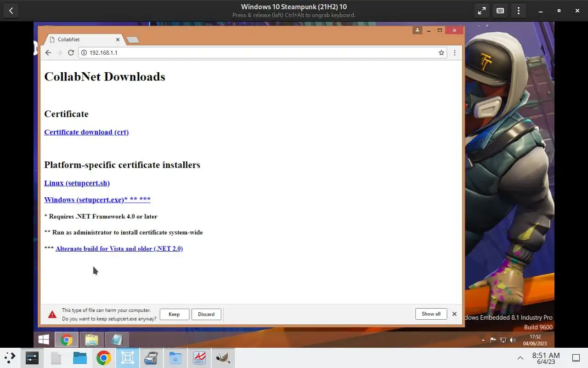
Task: Reload the CollabNet page
Action: tap(71, 53)
